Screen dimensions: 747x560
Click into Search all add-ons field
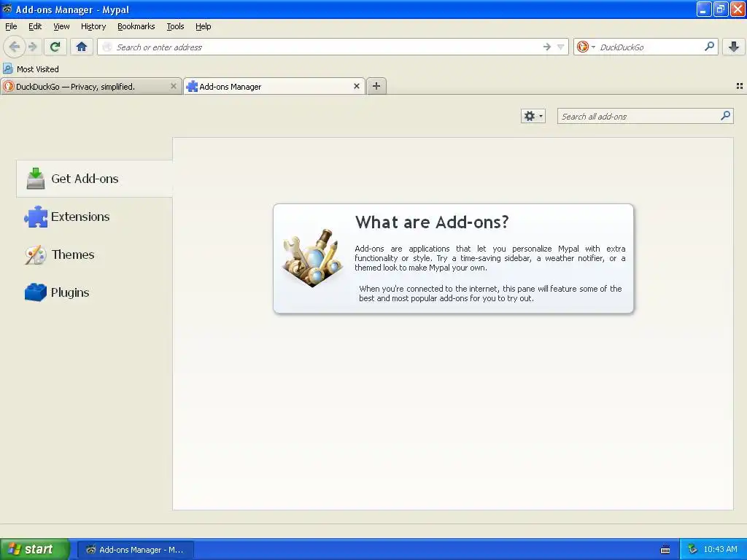coord(645,116)
